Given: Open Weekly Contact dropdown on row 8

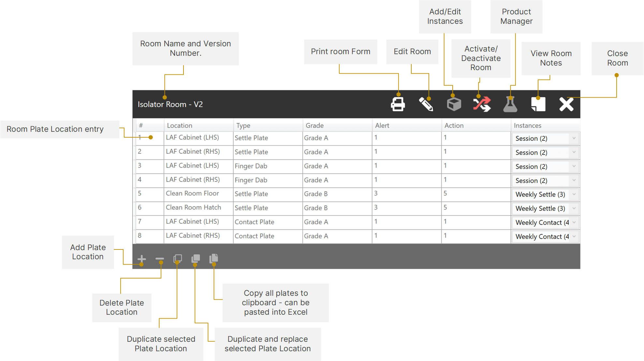Looking at the screenshot, I should pyautogui.click(x=573, y=236).
